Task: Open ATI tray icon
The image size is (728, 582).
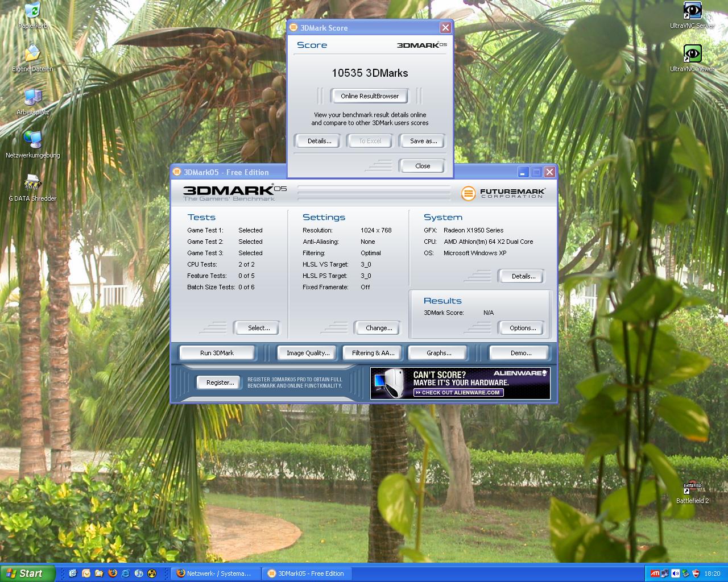Action: pyautogui.click(x=655, y=573)
